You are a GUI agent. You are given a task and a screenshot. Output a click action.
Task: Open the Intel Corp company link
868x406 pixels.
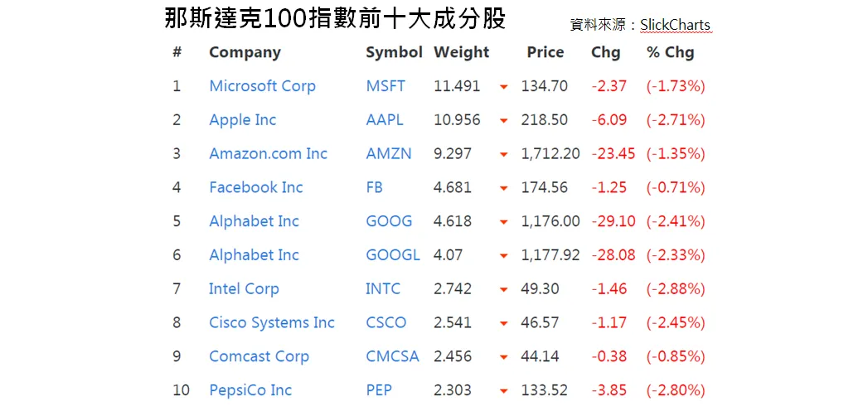pyautogui.click(x=244, y=289)
